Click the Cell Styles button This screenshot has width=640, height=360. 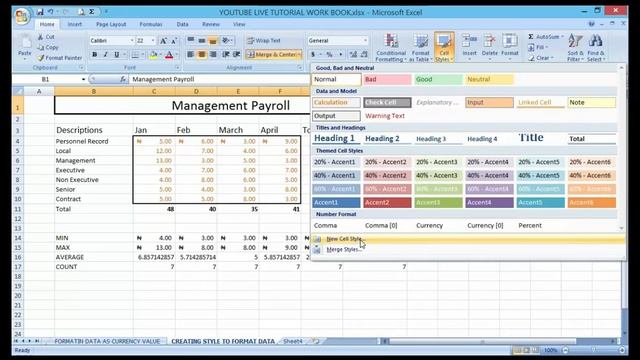point(444,48)
